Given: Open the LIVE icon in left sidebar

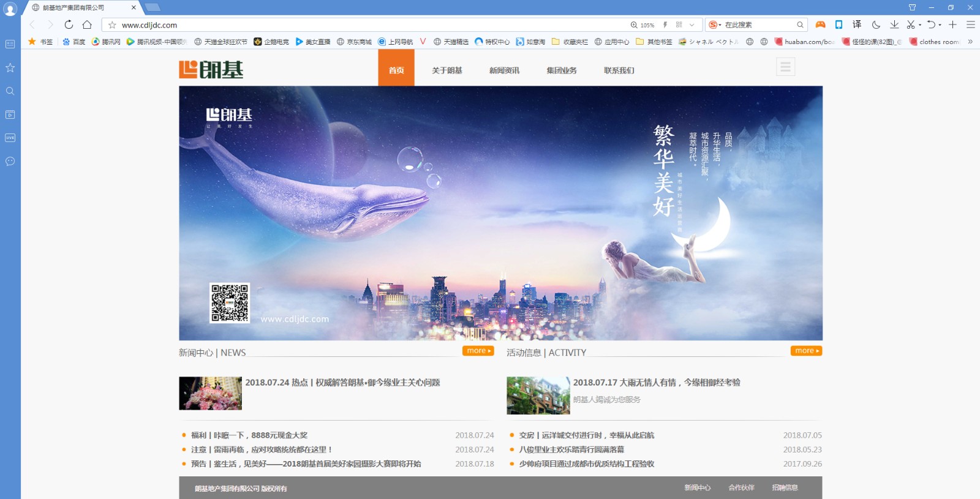Looking at the screenshot, I should tap(10, 138).
